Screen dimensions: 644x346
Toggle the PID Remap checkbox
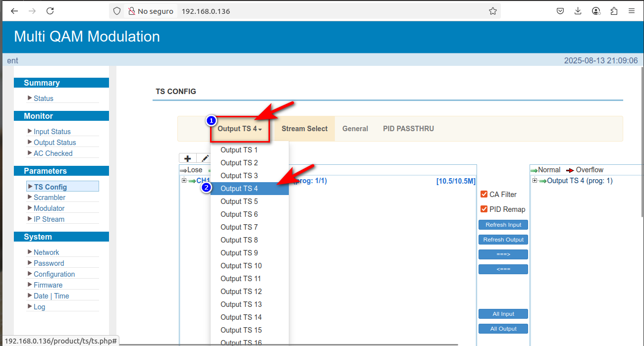(484, 209)
